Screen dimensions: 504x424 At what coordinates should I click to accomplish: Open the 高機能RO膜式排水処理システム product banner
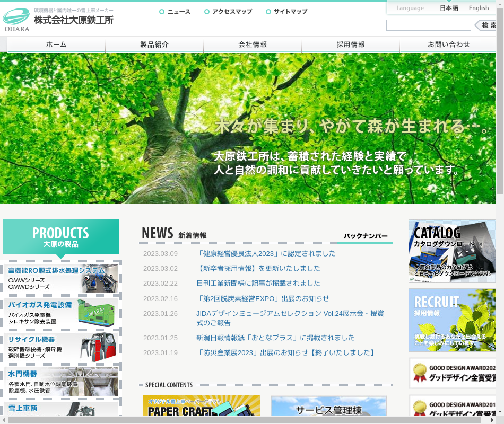pos(61,278)
